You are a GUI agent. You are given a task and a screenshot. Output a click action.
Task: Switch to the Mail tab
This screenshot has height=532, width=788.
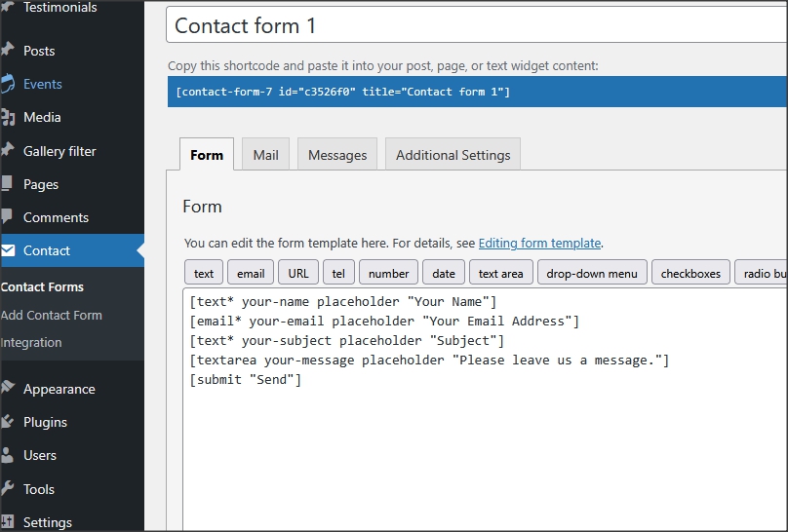coord(265,155)
